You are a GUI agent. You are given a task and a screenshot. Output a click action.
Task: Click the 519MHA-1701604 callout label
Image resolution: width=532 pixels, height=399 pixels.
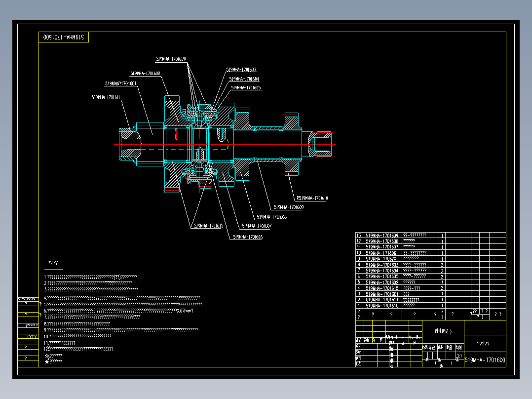click(244, 79)
